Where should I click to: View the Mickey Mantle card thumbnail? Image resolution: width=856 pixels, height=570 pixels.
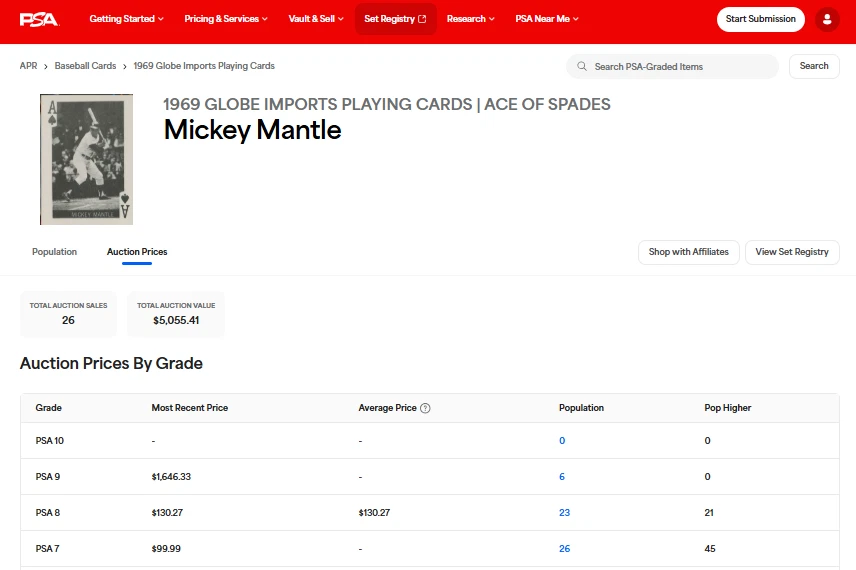coord(86,159)
